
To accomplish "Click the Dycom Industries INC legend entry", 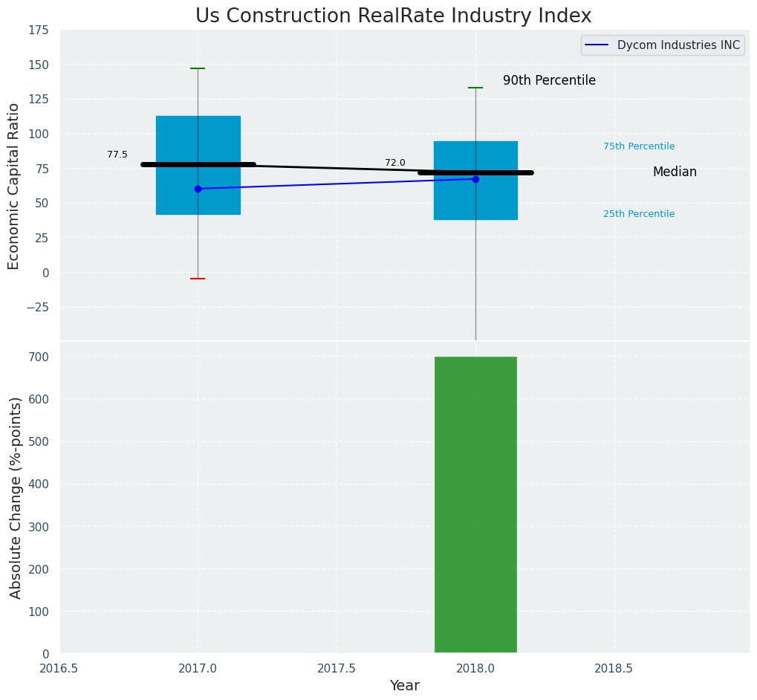I will click(678, 45).
